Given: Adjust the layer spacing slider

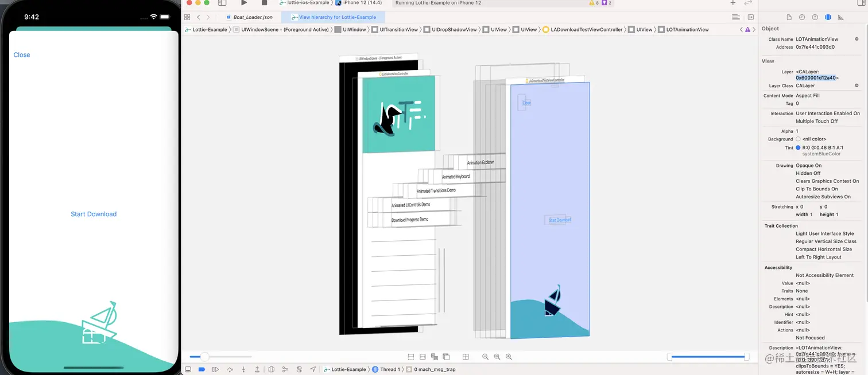Looking at the screenshot, I should pyautogui.click(x=204, y=357).
